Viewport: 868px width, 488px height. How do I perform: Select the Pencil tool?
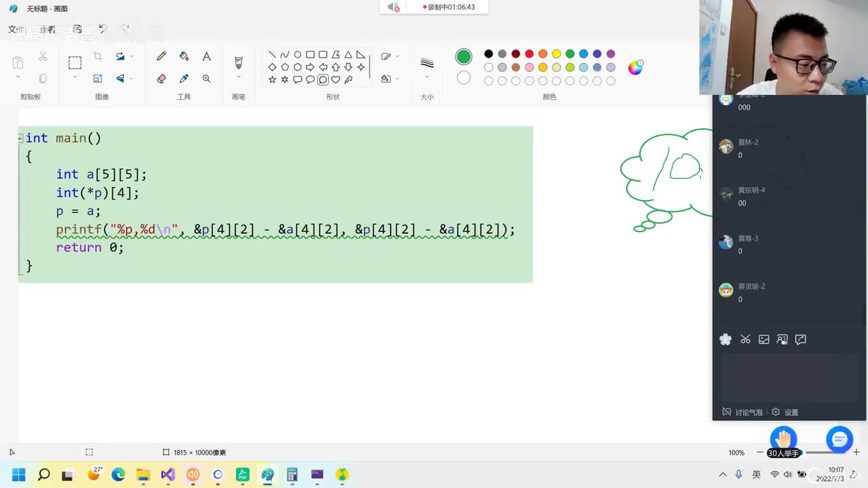pyautogui.click(x=161, y=57)
